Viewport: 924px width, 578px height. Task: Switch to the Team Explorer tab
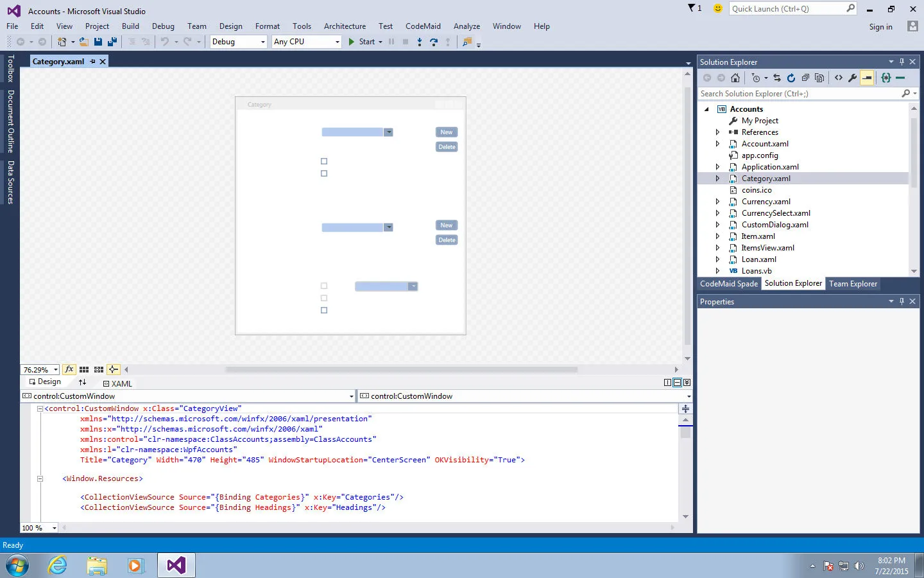[852, 284]
